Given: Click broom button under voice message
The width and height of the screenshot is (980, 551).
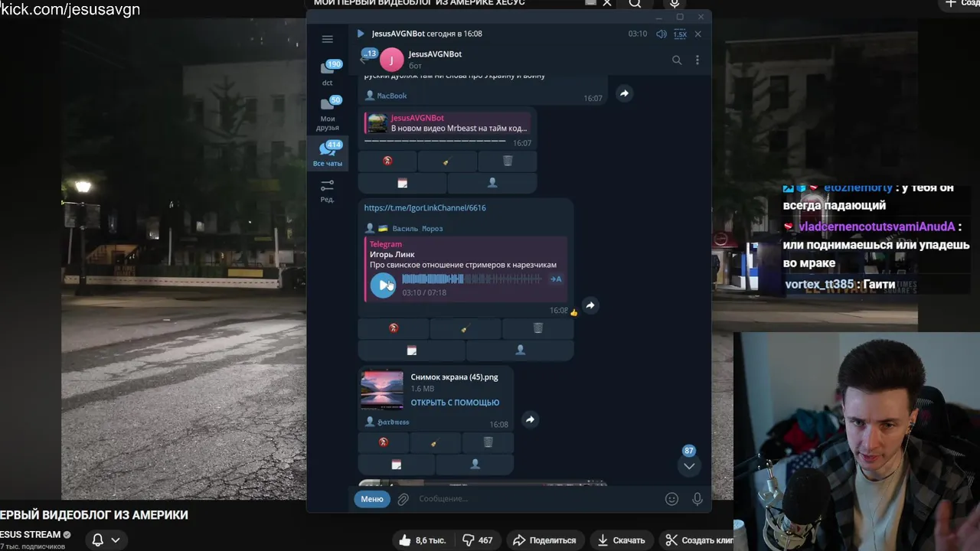Looking at the screenshot, I should click(x=464, y=328).
